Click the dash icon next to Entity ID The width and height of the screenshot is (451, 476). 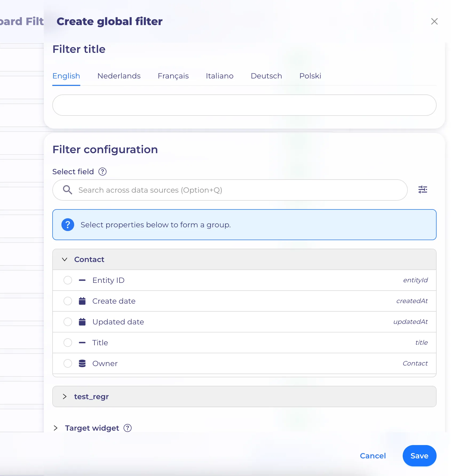point(82,280)
